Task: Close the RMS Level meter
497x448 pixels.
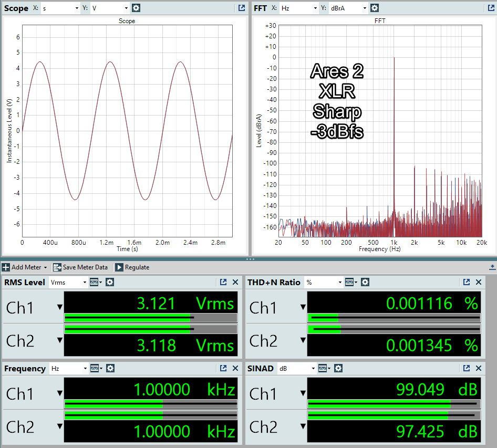Action: point(235,282)
